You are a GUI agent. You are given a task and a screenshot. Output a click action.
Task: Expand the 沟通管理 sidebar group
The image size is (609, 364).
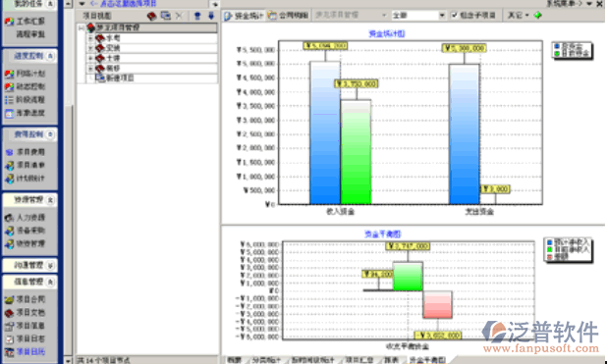coord(50,266)
